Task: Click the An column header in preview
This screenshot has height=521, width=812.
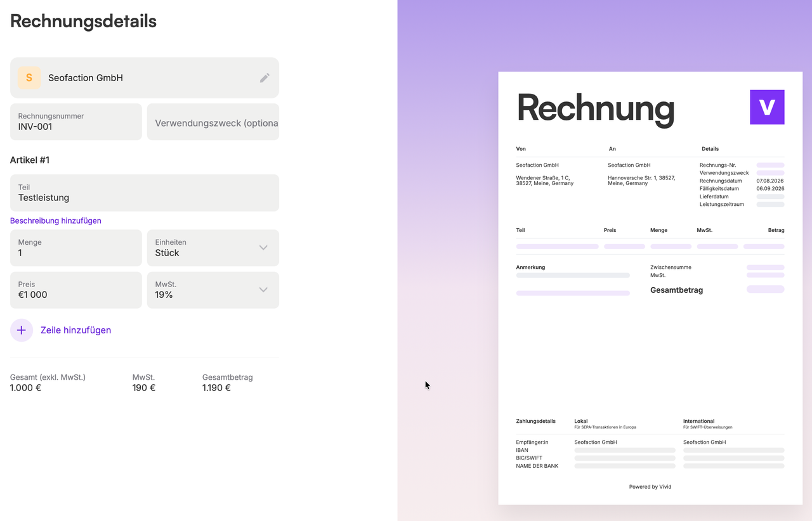Action: click(612, 149)
